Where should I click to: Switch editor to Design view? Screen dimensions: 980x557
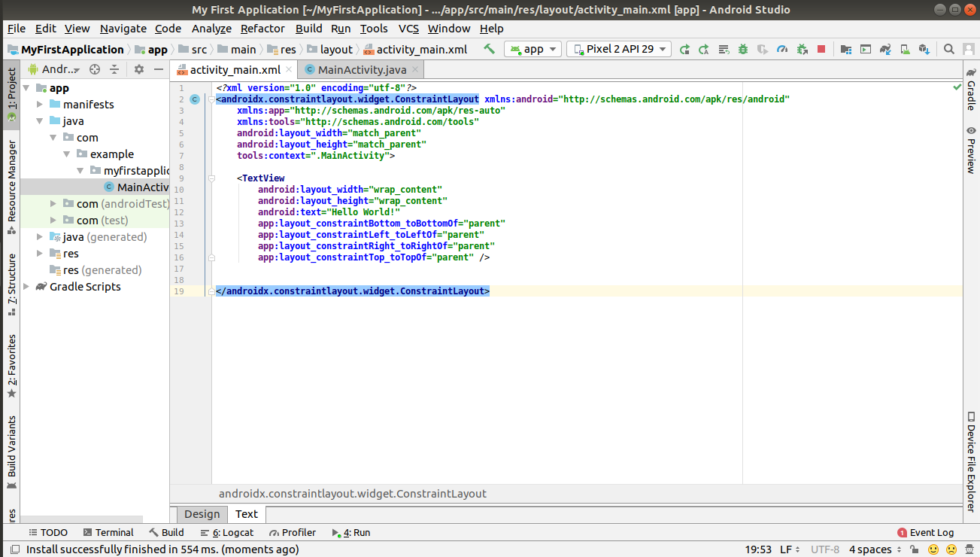[202, 514]
